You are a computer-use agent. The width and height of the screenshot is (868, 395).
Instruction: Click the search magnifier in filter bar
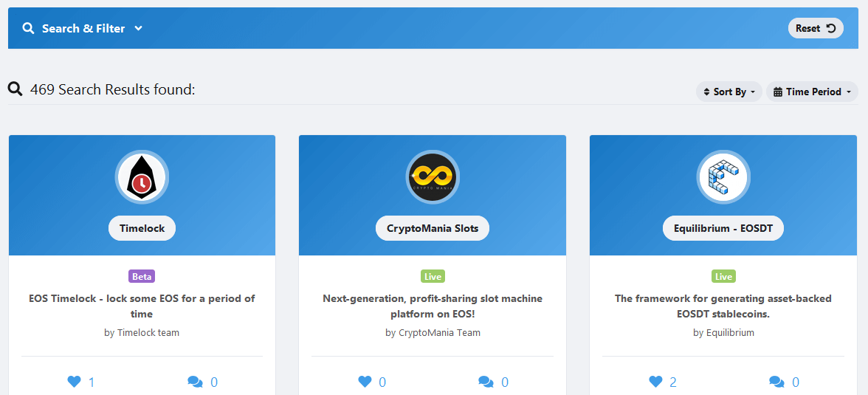pyautogui.click(x=29, y=29)
